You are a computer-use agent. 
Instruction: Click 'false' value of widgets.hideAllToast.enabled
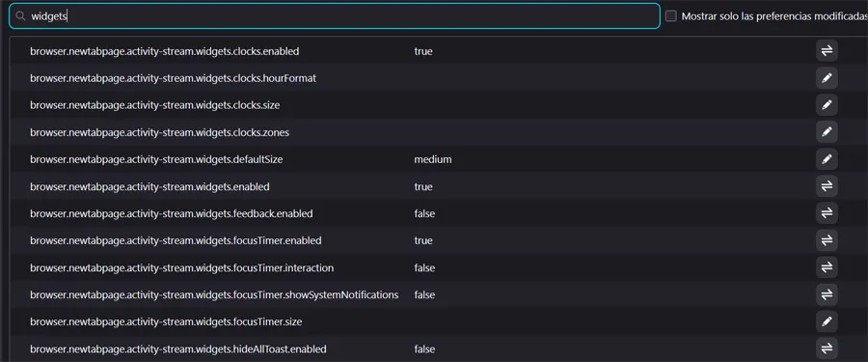click(x=424, y=348)
